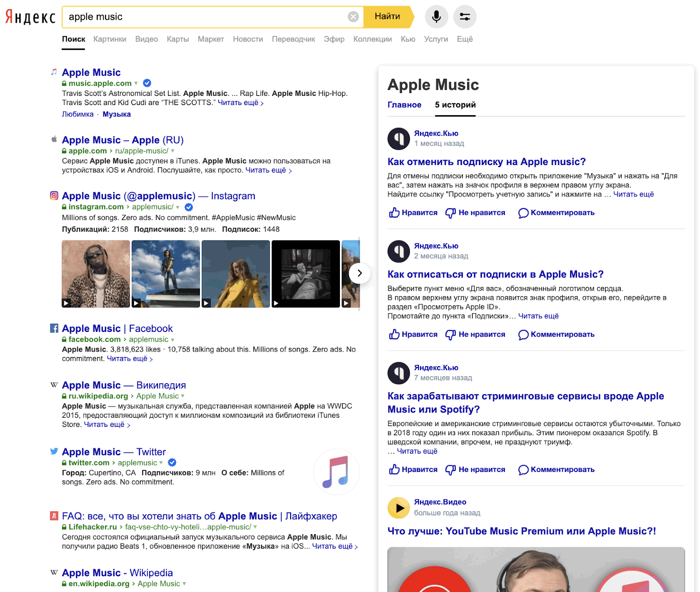
Task: Click the Яндекс.Видео play avatar icon
Action: point(399,507)
